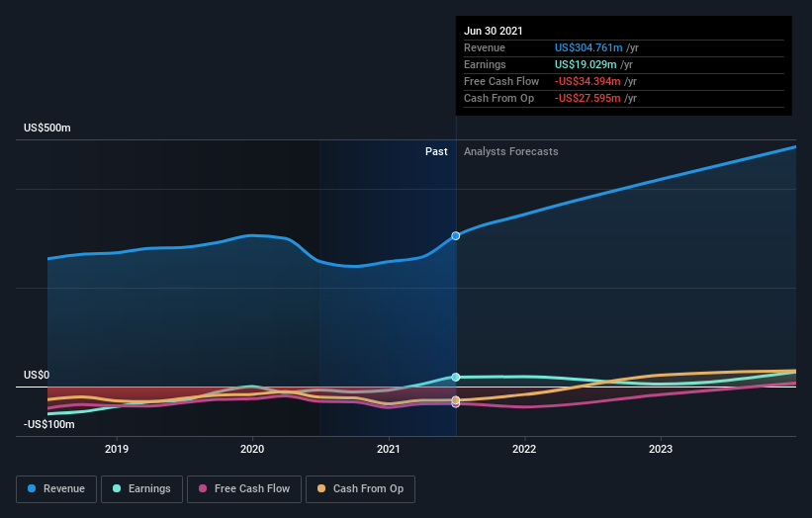Click the 2021 x-axis label
Screen dimensions: 812x518
[x=389, y=449]
